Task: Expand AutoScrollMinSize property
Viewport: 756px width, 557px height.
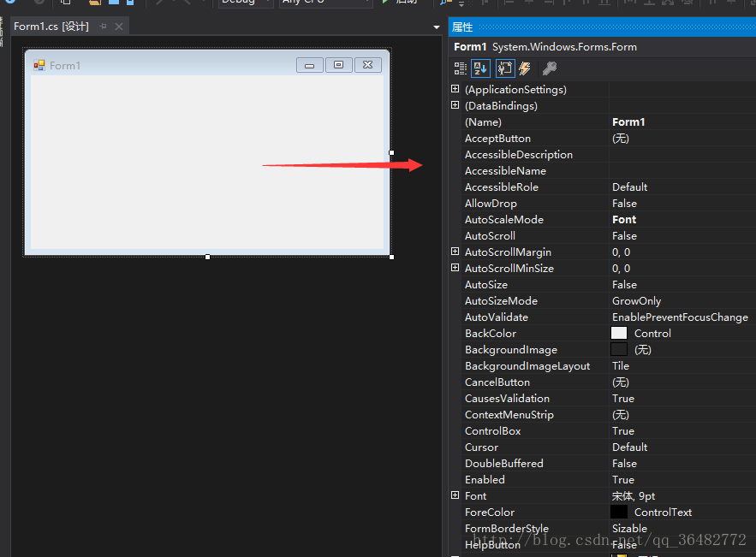Action: click(x=455, y=268)
